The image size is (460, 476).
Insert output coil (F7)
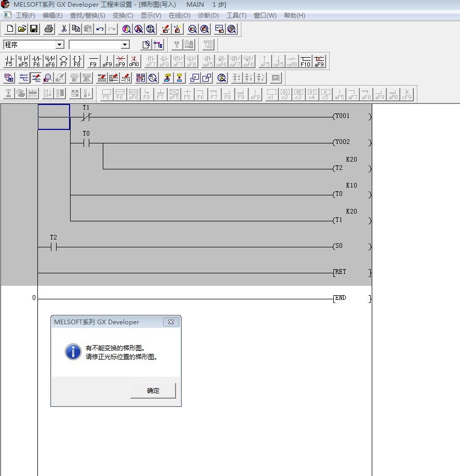click(x=63, y=61)
